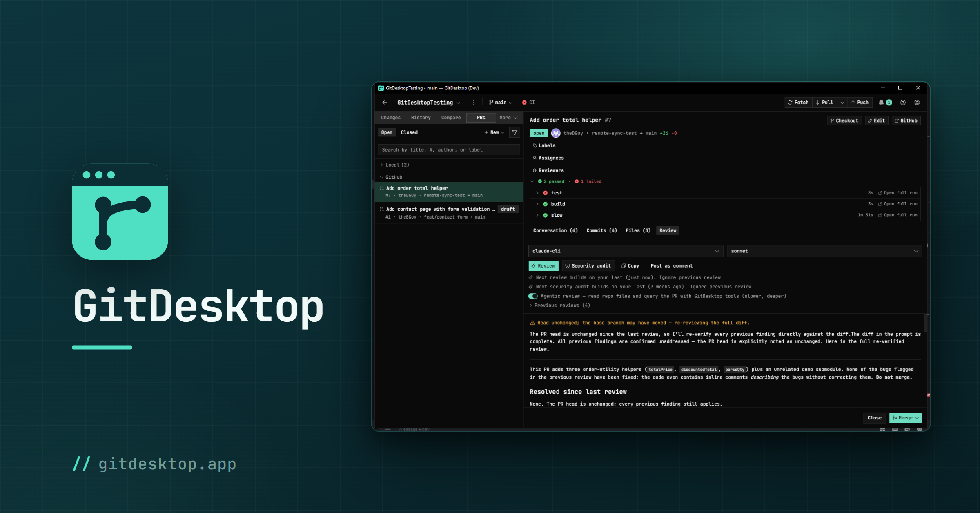Image resolution: width=980 pixels, height=513 pixels.
Task: Switch to the Compare tab
Action: pyautogui.click(x=451, y=118)
